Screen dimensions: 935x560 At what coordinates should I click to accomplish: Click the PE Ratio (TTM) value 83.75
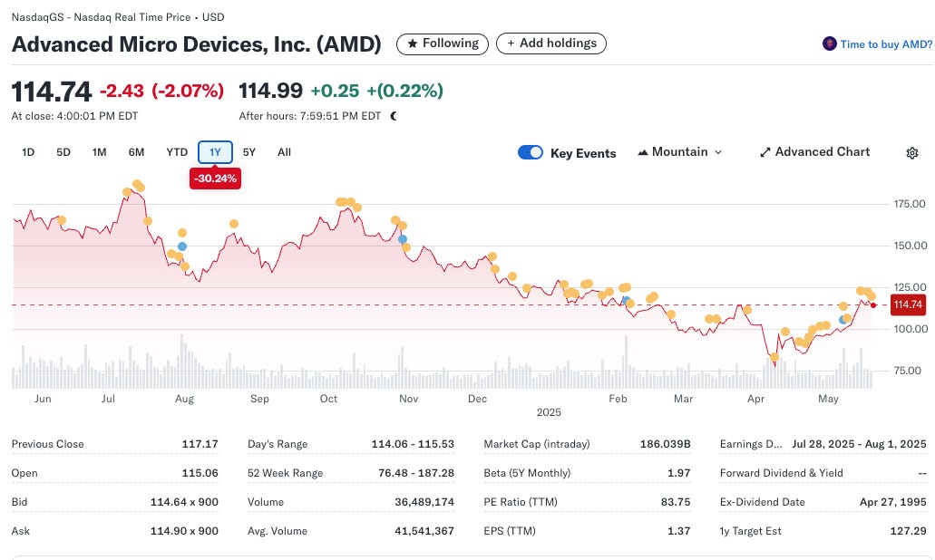[x=676, y=502]
